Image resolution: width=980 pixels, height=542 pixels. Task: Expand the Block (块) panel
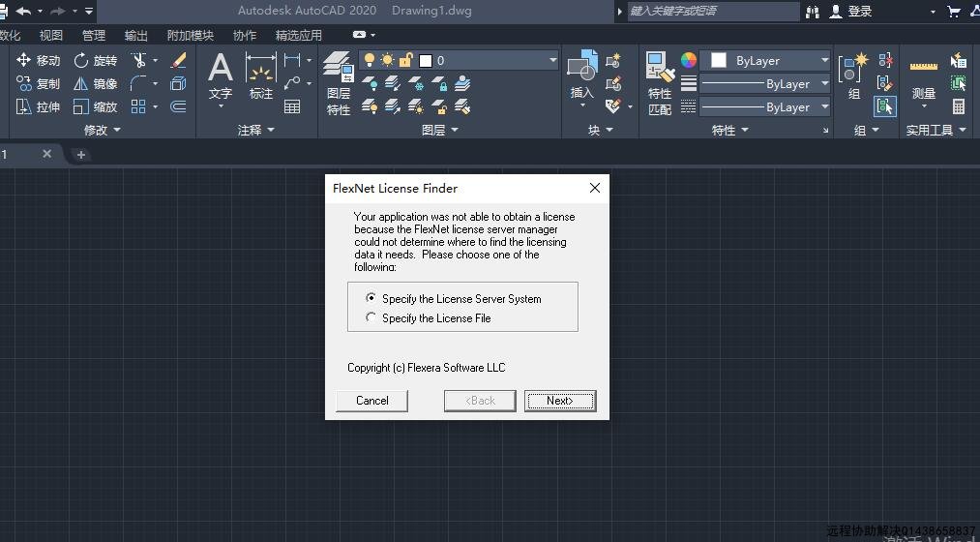coord(600,130)
